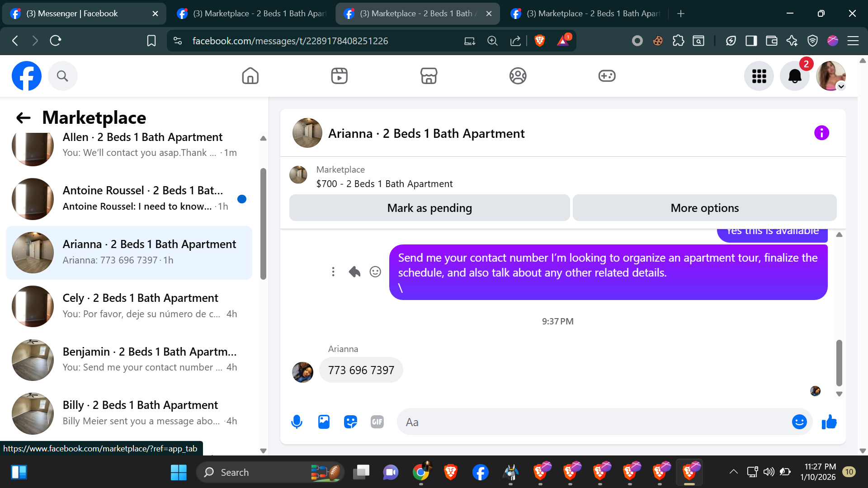Expand the account profile dropdown
Screen dimensions: 868x488
pos(841,86)
